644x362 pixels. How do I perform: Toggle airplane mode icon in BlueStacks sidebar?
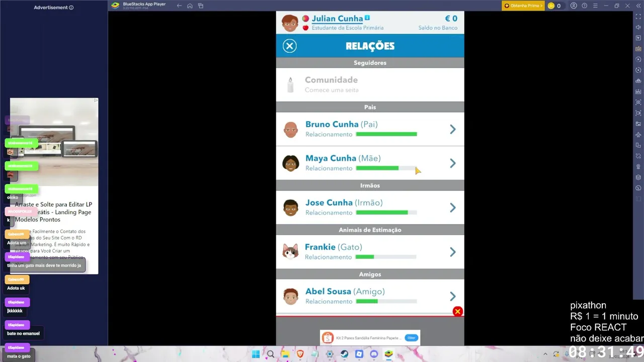tap(638, 134)
